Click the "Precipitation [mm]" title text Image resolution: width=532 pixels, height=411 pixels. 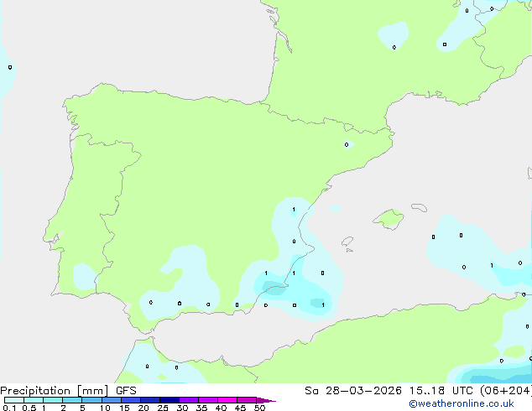54,391
